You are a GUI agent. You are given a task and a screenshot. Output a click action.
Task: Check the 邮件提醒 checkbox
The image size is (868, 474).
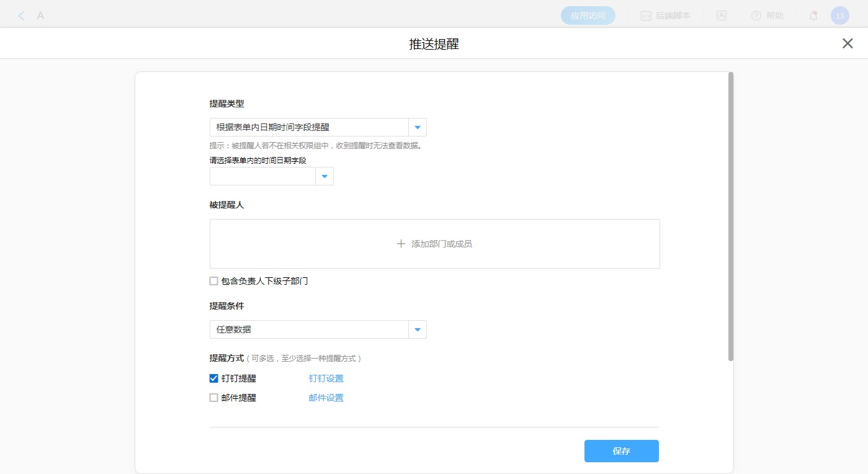[214, 398]
